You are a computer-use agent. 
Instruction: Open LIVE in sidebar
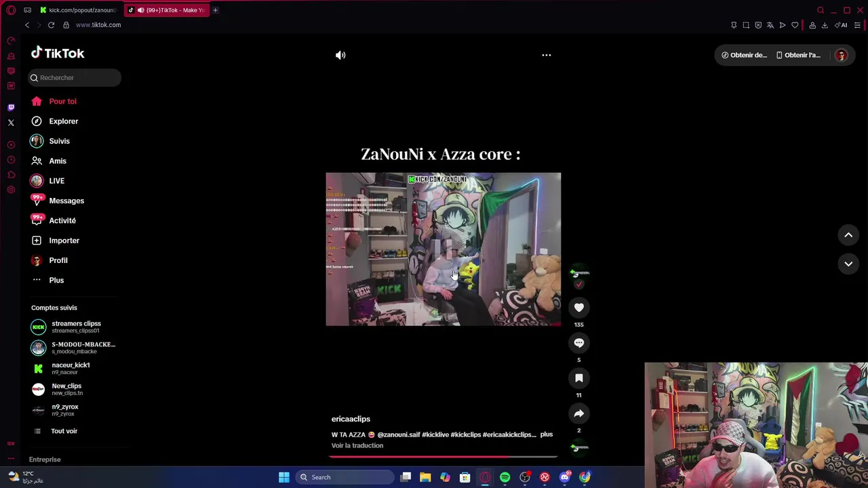click(x=47, y=181)
